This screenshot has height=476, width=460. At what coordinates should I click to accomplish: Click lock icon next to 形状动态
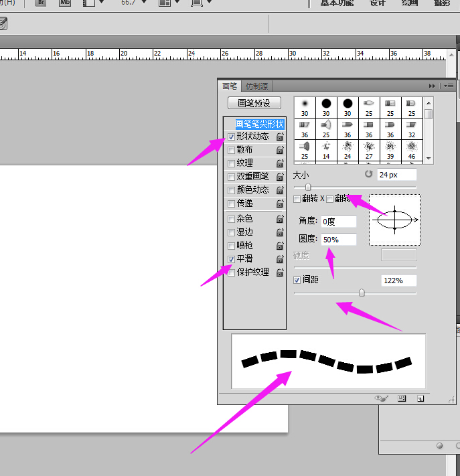[280, 137]
